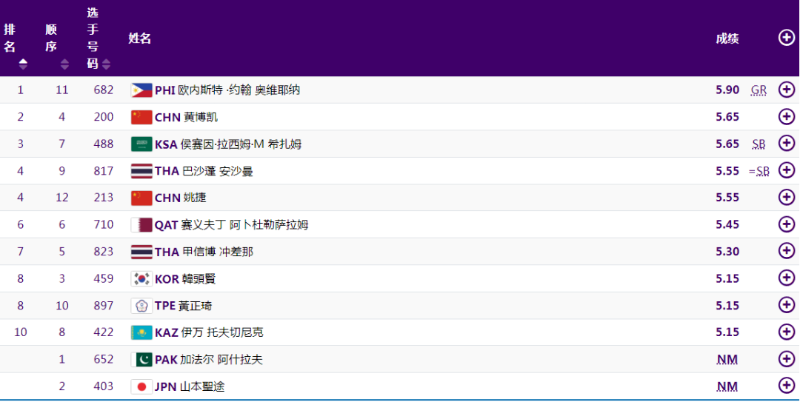Click the Japan flag icon

[x=142, y=386]
